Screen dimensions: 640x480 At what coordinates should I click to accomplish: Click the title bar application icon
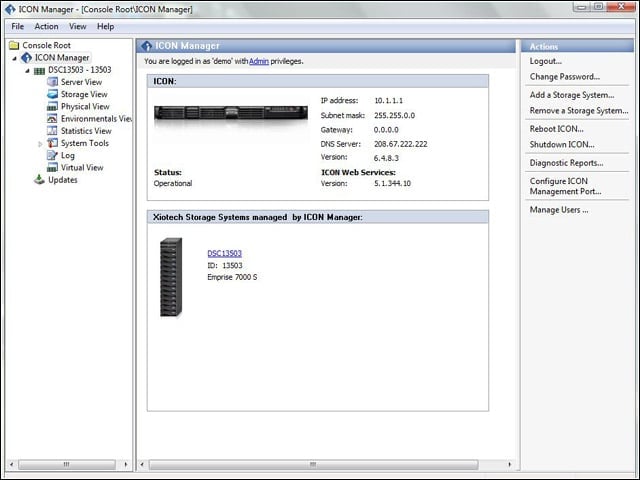pyautogui.click(x=10, y=9)
